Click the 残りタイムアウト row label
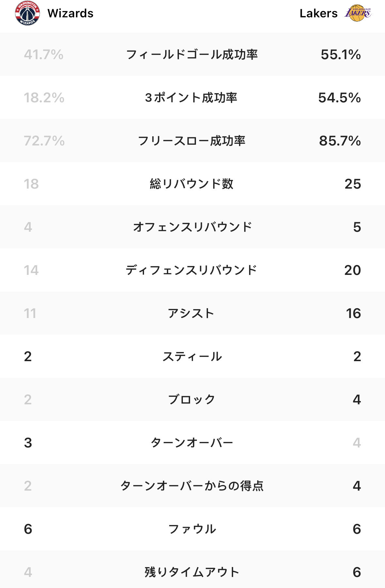The height and width of the screenshot is (588, 385). click(192, 572)
